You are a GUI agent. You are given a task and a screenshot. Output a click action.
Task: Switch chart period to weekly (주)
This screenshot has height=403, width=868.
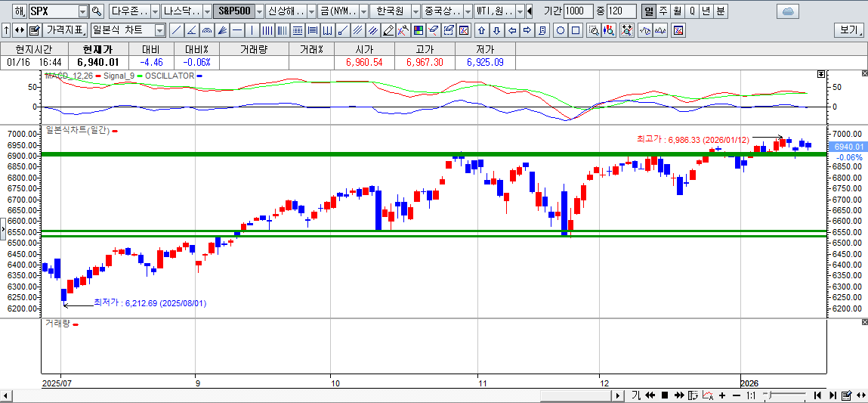[663, 11]
